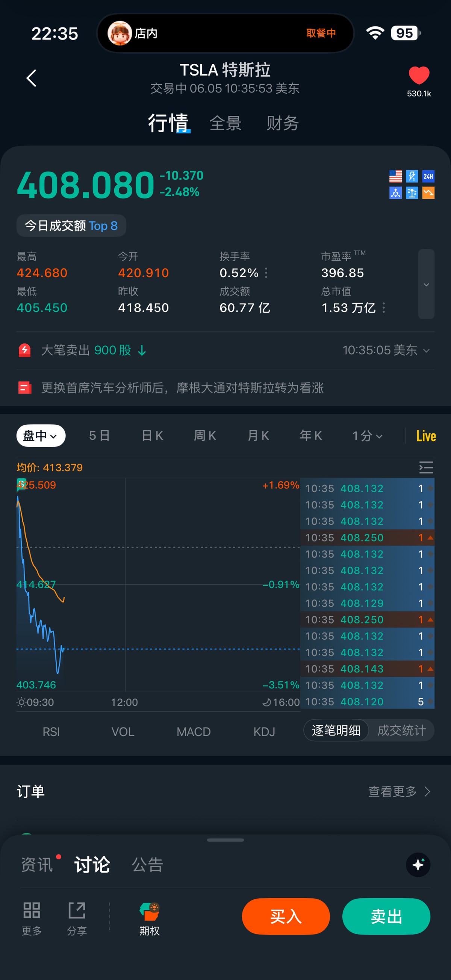This screenshot has height=980, width=451.
Task: Select the 日K chart period
Action: click(x=152, y=436)
